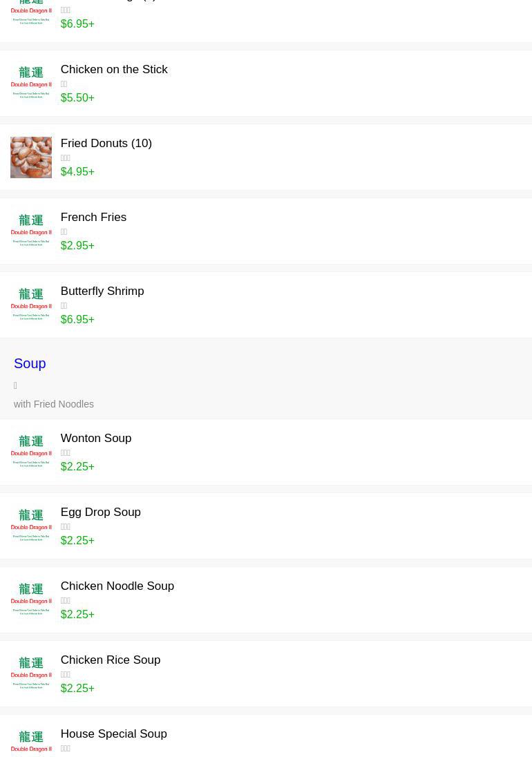Select the Chicken Noodle Soup logo icon

coord(31,600)
